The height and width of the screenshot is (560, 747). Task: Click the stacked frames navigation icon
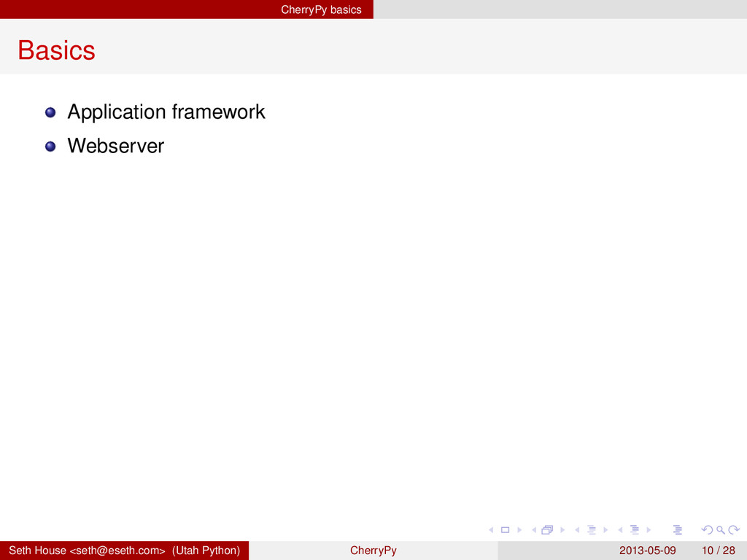tap(547, 529)
